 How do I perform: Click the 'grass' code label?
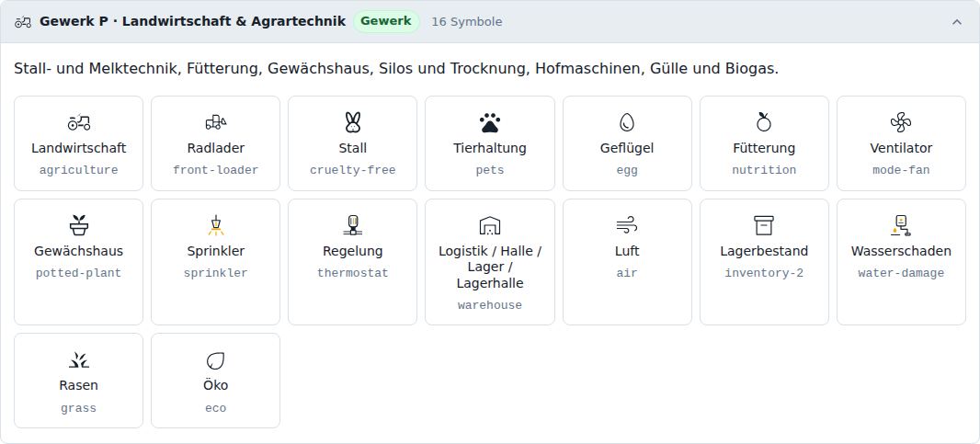point(79,408)
